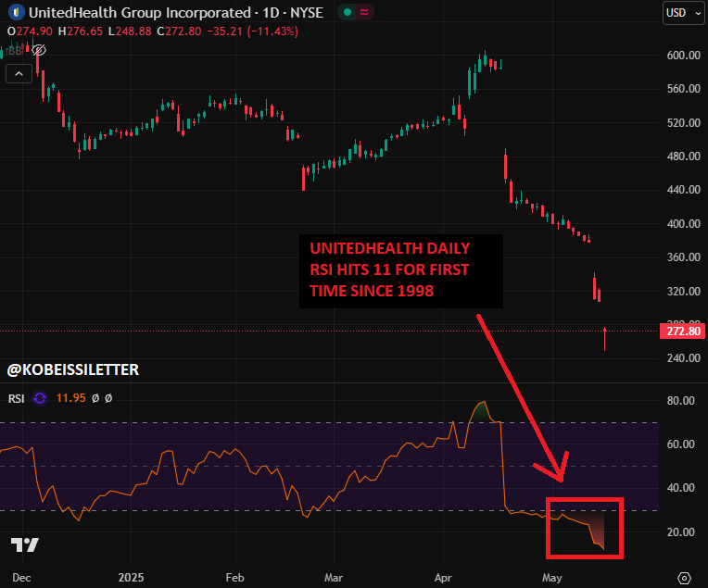Click the Feb date axis label

[234, 578]
